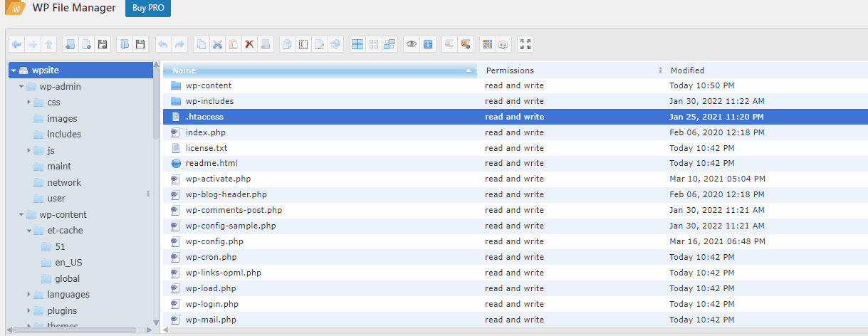Image resolution: width=868 pixels, height=336 pixels.
Task: Select the .htaccess file row
Action: (516, 117)
